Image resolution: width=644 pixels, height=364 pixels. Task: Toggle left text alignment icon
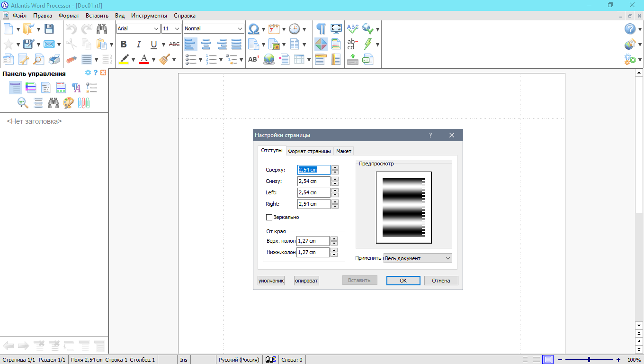[191, 44]
